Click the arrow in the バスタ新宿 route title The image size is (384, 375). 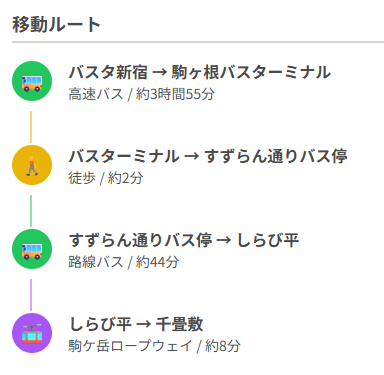159,73
